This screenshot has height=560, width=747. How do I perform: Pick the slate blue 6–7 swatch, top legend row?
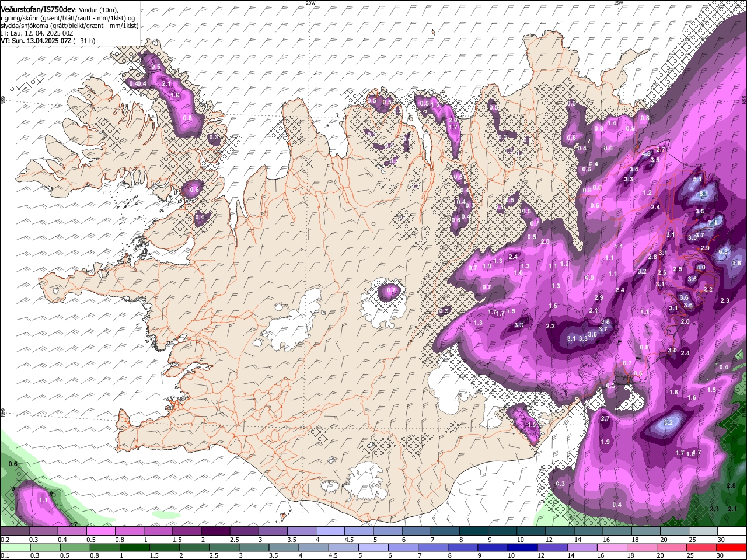pyautogui.click(x=417, y=531)
